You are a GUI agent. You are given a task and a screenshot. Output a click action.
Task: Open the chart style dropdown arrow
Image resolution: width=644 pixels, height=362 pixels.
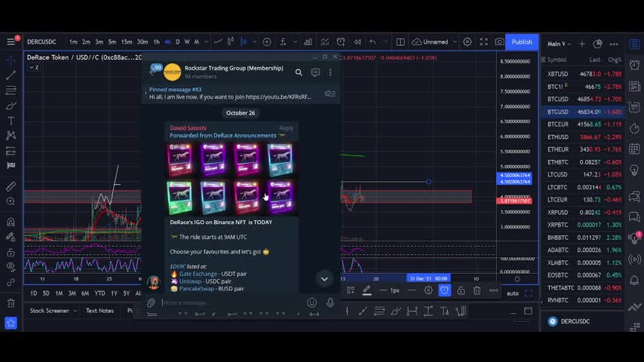coord(255,42)
